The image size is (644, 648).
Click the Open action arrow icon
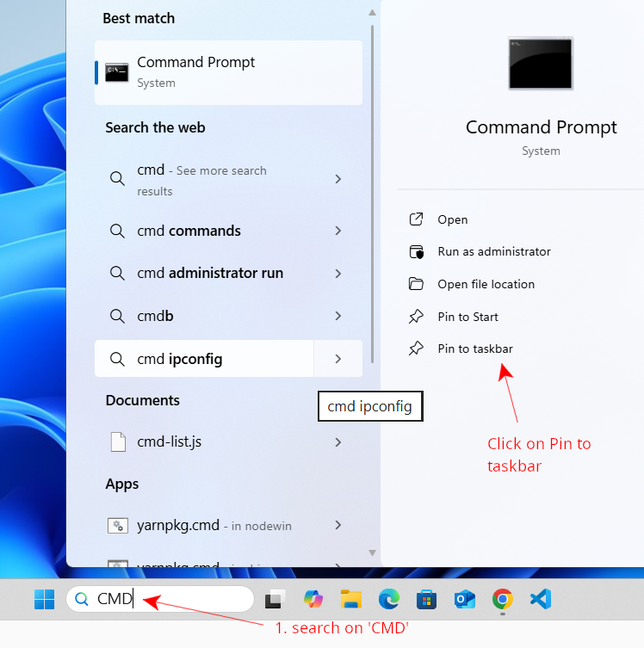pos(416,219)
